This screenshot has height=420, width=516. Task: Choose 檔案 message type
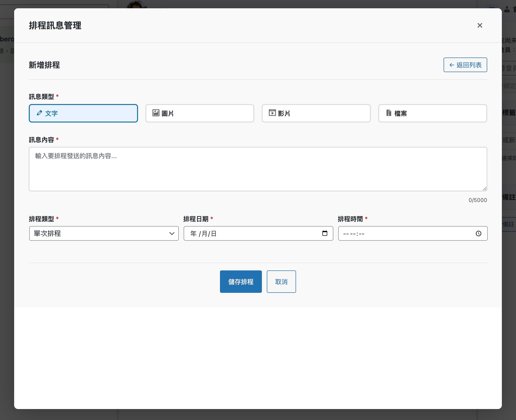[432, 113]
